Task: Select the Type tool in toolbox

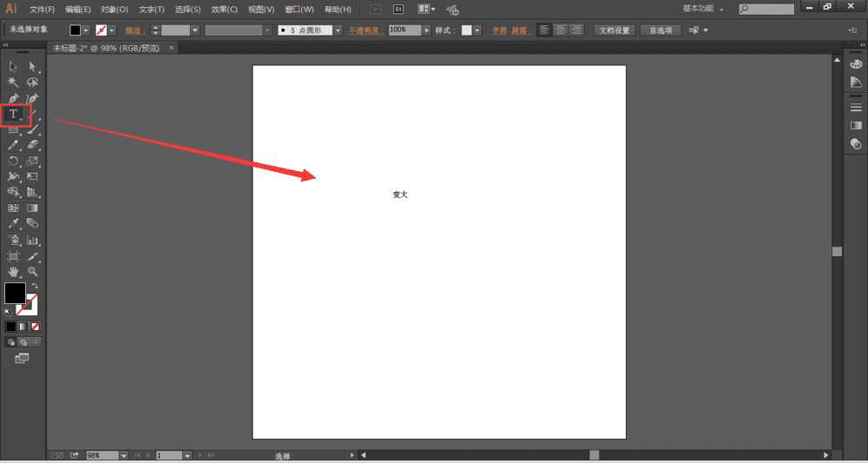Action: [14, 114]
